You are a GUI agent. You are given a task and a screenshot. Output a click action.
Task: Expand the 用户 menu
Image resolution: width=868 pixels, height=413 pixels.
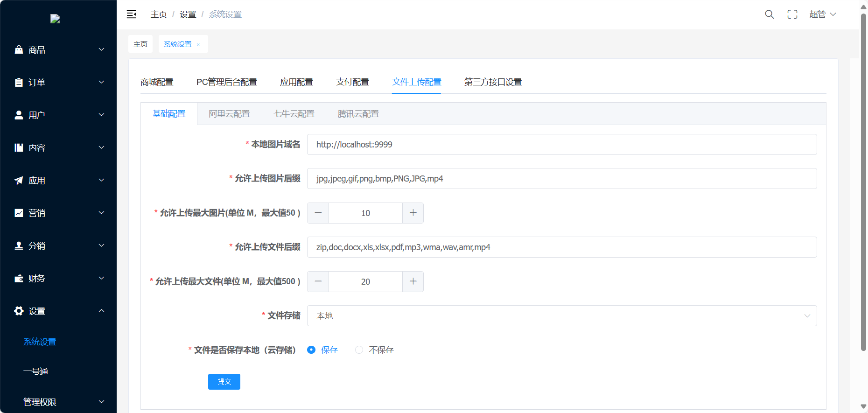coord(58,115)
